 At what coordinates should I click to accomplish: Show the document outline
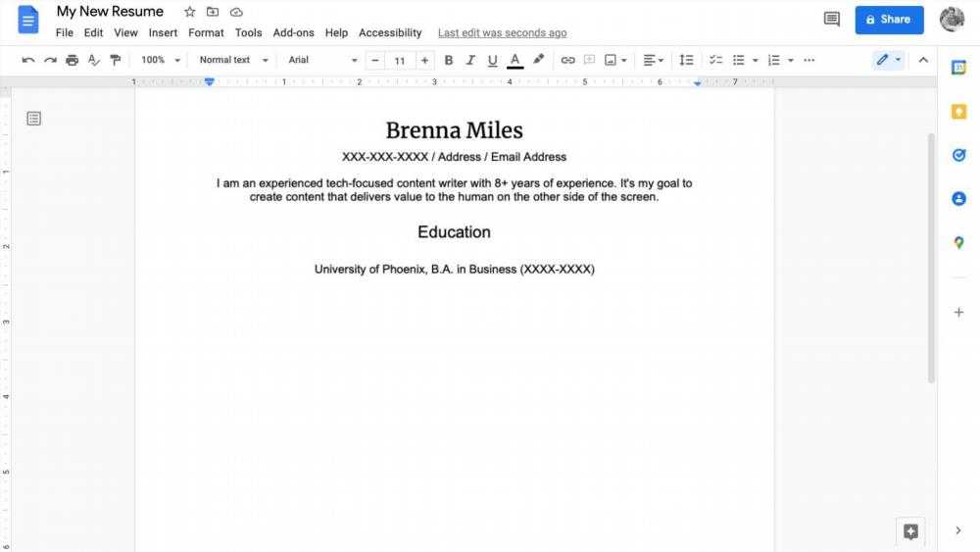(x=33, y=119)
